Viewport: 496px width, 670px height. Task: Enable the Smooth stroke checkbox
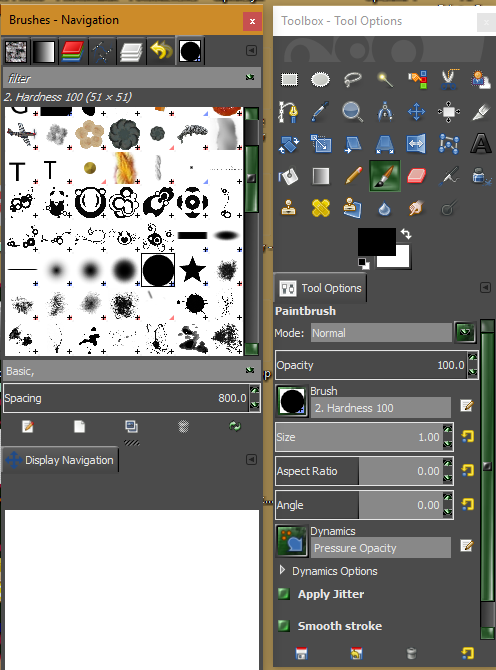[284, 626]
